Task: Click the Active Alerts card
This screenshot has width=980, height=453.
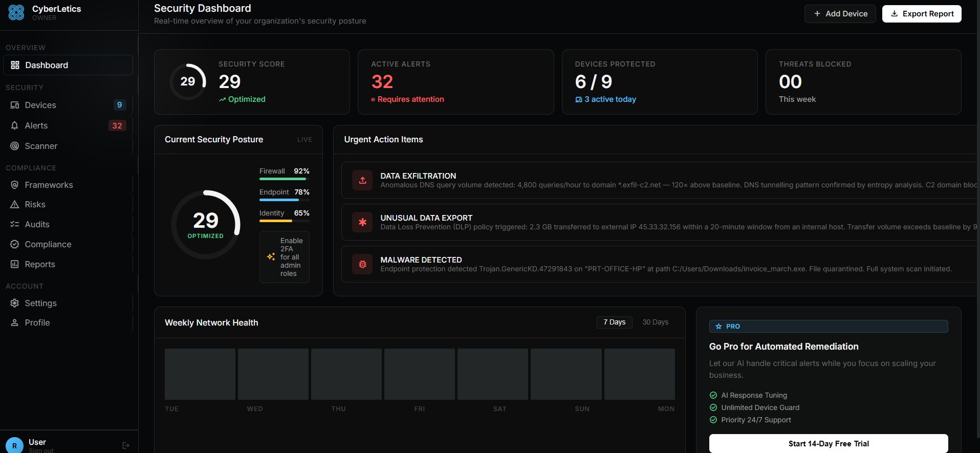Action: point(455,82)
